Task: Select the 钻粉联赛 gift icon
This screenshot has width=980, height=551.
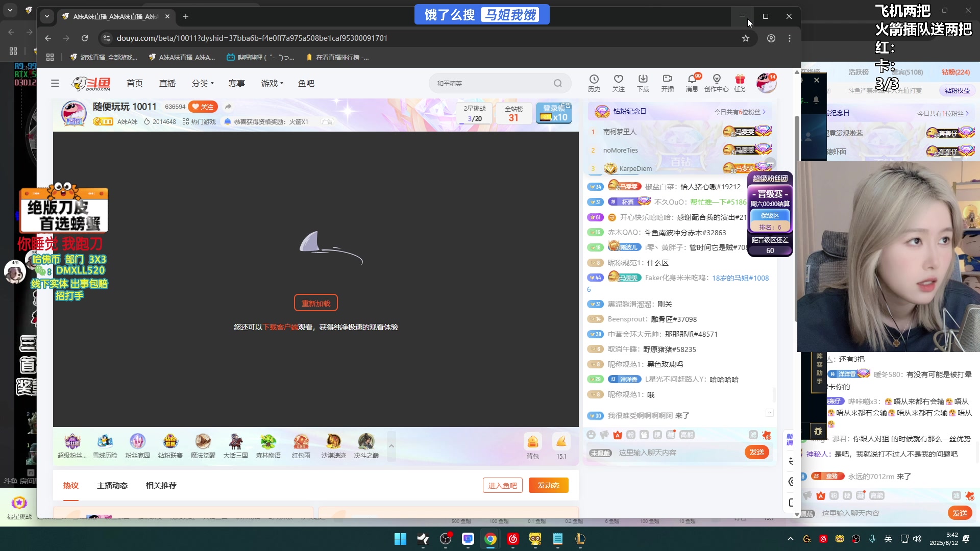Action: click(170, 446)
